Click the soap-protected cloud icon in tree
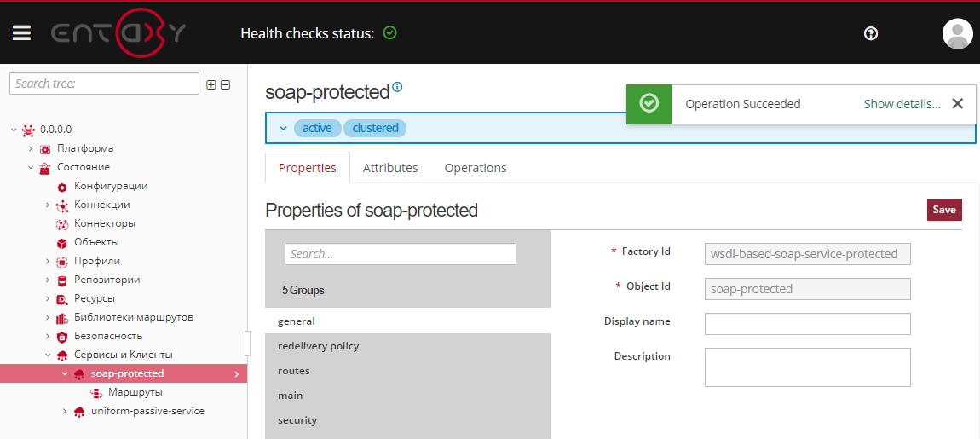Viewport: 980px width, 439px height. [78, 374]
